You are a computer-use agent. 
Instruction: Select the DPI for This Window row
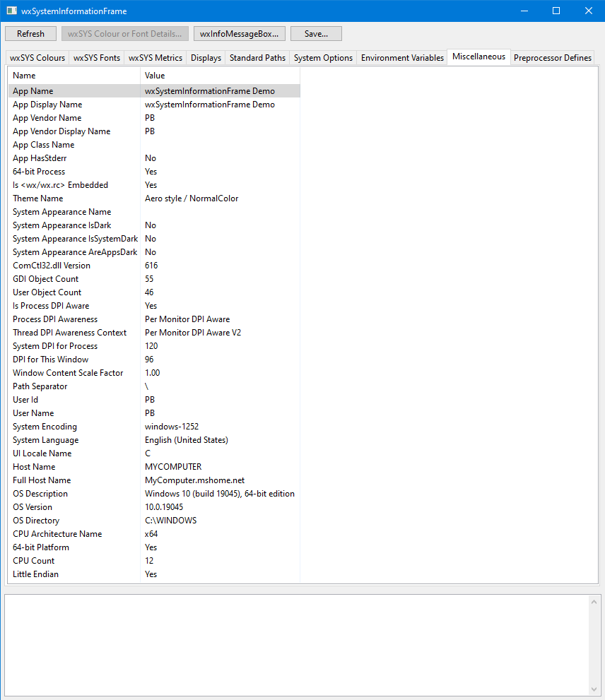point(154,360)
